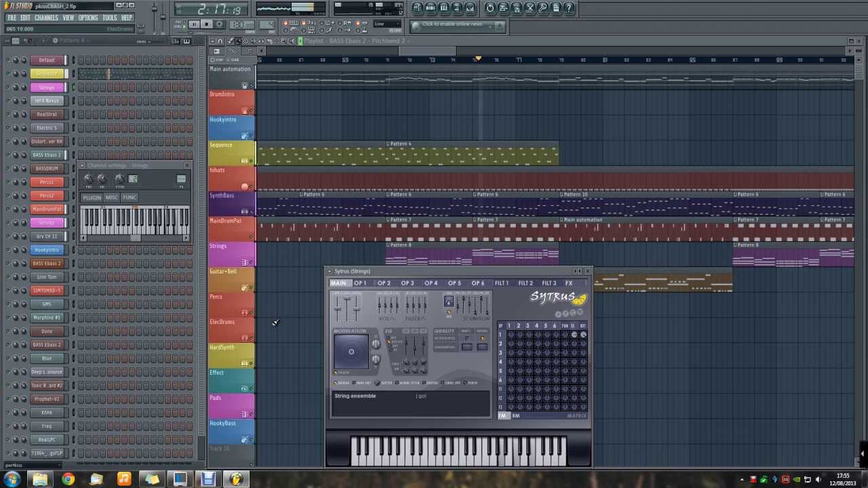Select the RM mode in Sytrus matrix
Screen dimensions: 868x488
tap(515, 415)
